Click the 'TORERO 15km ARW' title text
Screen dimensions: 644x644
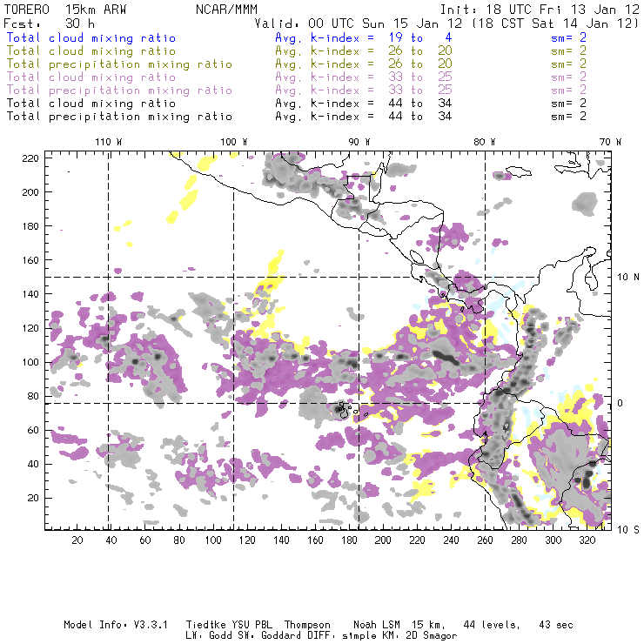tap(65, 10)
